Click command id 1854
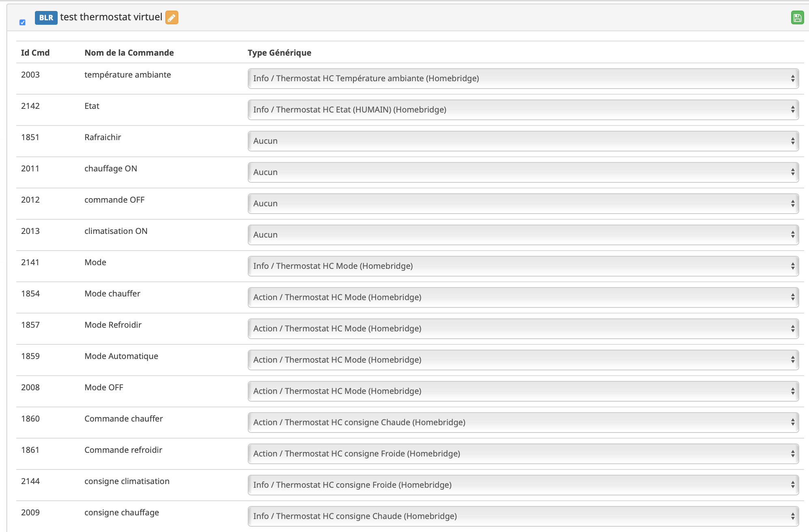This screenshot has height=532, width=809. pyautogui.click(x=30, y=294)
